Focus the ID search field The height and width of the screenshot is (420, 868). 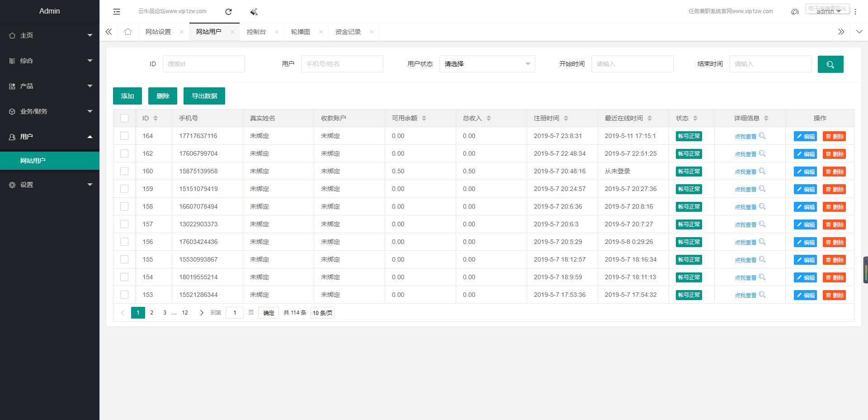(204, 64)
